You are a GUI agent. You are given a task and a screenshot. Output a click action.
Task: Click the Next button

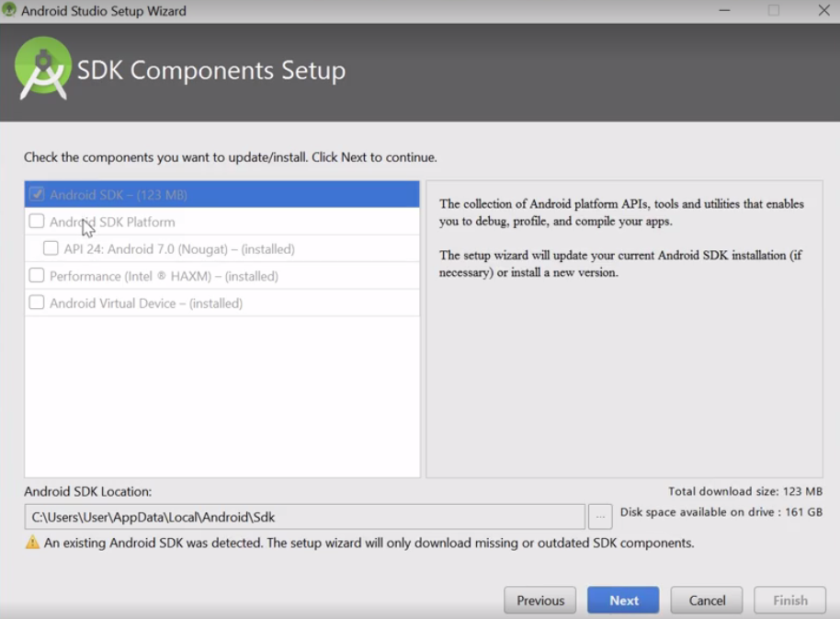(x=623, y=601)
